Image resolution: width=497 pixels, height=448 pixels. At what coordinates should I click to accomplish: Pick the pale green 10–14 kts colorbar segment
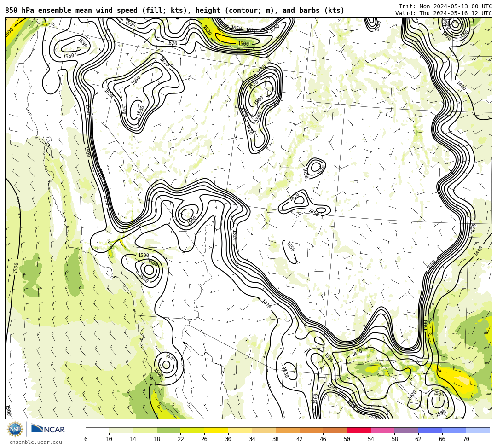[121, 430]
